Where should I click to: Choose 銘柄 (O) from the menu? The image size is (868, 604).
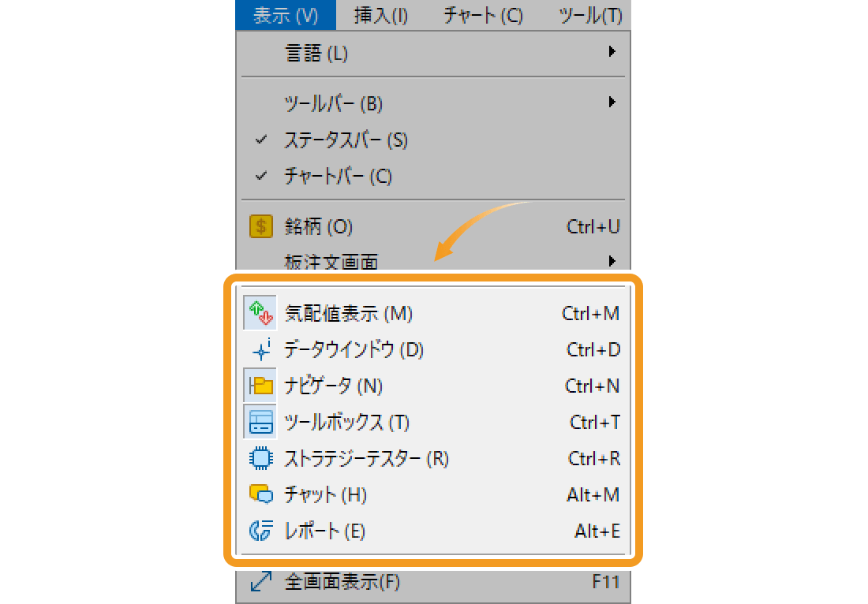[433, 226]
